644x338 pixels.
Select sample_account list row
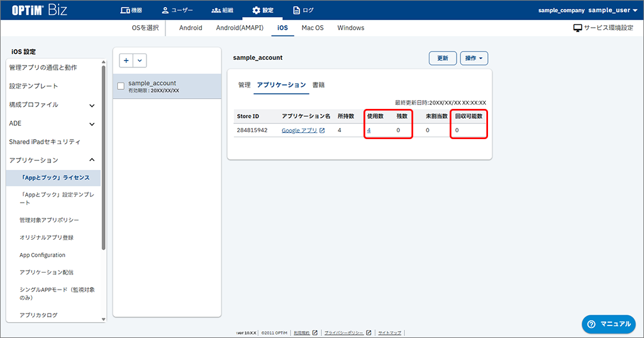[x=167, y=86]
